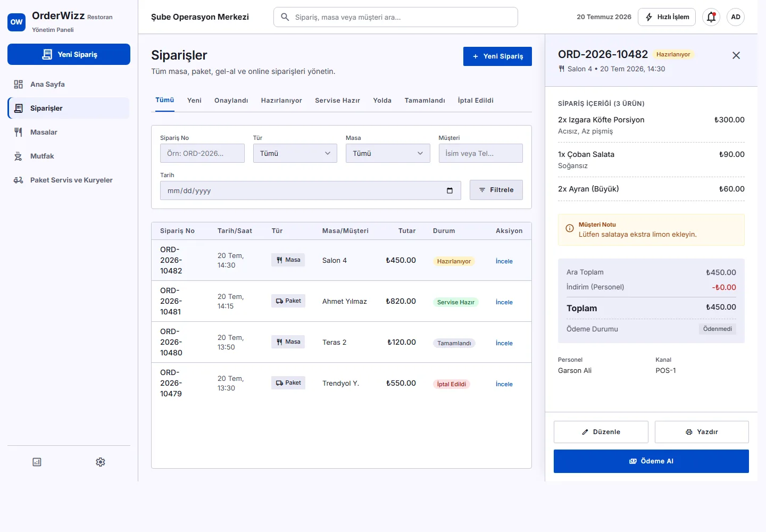The width and height of the screenshot is (766, 532).
Task: Click Tamamlandı status badge in table row
Action: [x=454, y=343]
